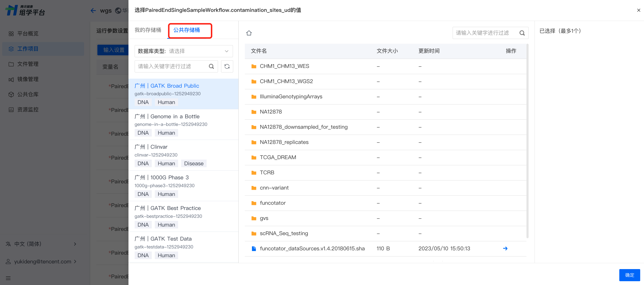The image size is (644, 285).
Task: Open CHM1_CHM13_WES folder
Action: tap(284, 66)
